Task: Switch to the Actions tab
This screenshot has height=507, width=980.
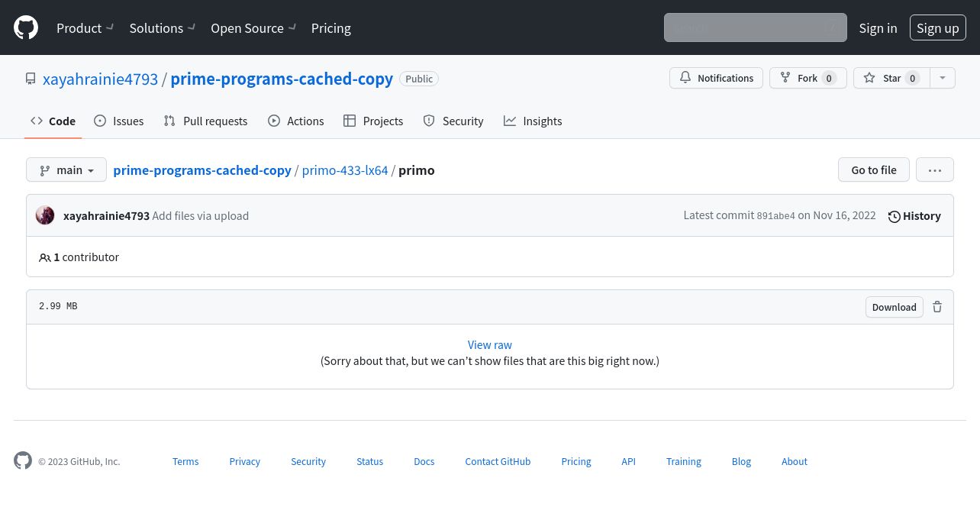Action: (x=295, y=121)
